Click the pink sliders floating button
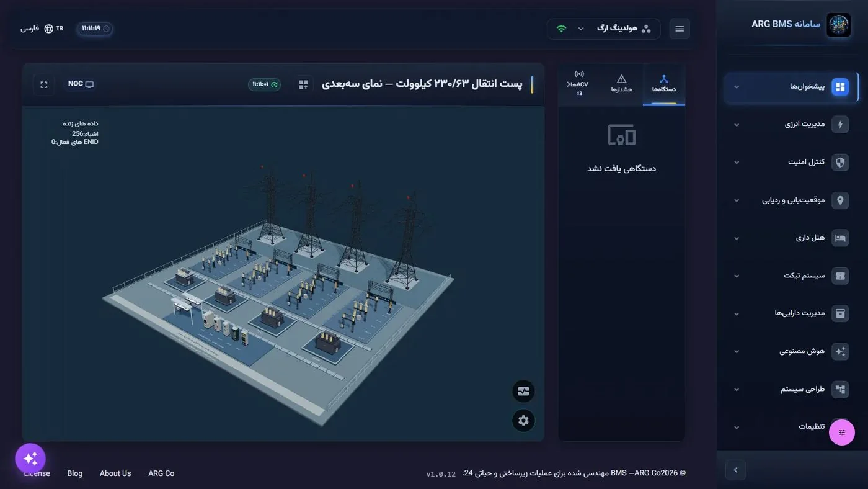Screen dimensions: 868x489 click(x=842, y=433)
